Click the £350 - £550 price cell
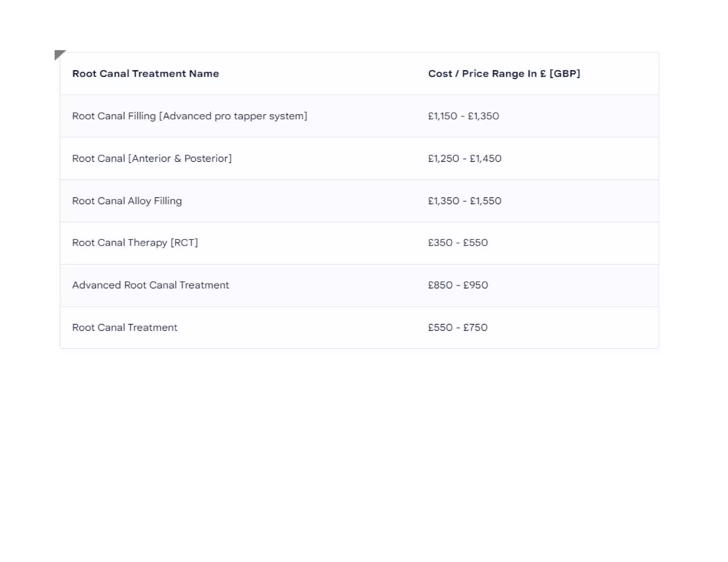Image resolution: width=728 pixels, height=562 pixels. 457,243
